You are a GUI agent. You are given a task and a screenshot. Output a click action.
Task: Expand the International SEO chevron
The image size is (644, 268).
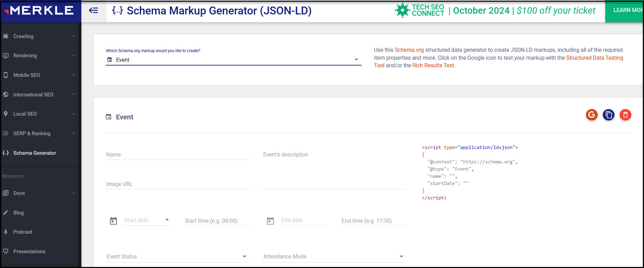pyautogui.click(x=73, y=94)
